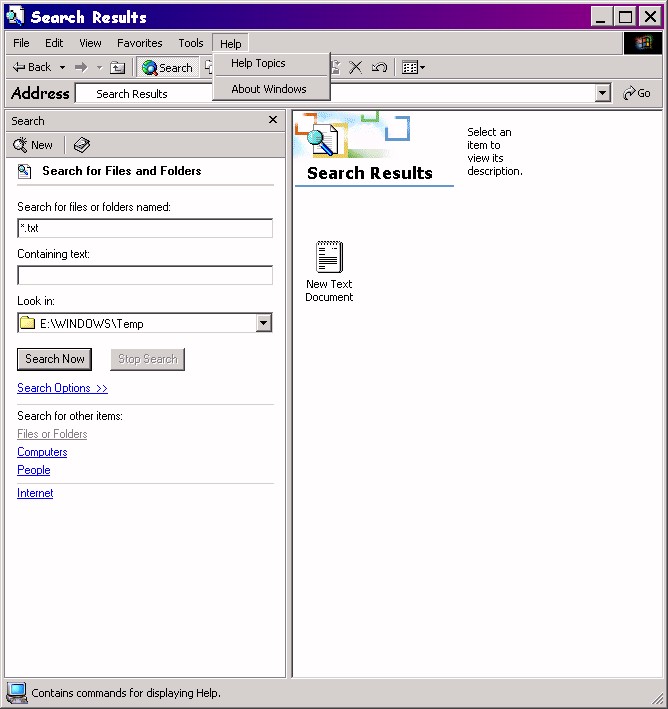
Task: Click the Search Results magnifier graphic
Action: [x=322, y=140]
